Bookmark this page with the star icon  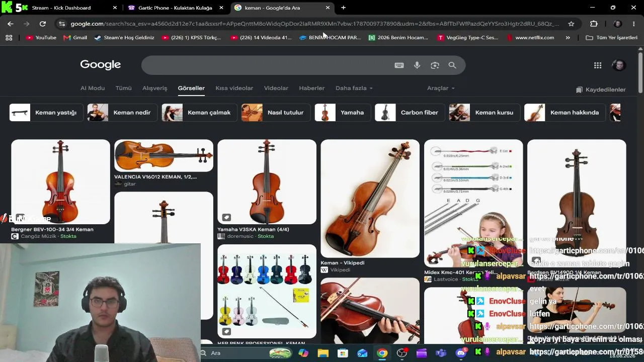click(x=571, y=24)
